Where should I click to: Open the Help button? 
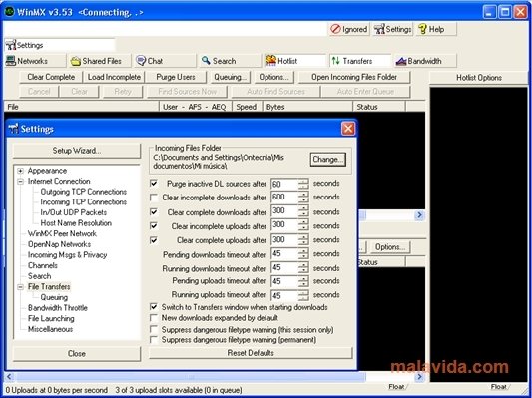(435, 29)
